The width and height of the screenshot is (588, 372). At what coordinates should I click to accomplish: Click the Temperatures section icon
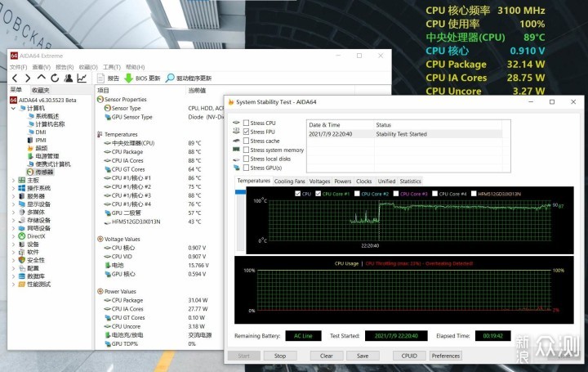100,134
